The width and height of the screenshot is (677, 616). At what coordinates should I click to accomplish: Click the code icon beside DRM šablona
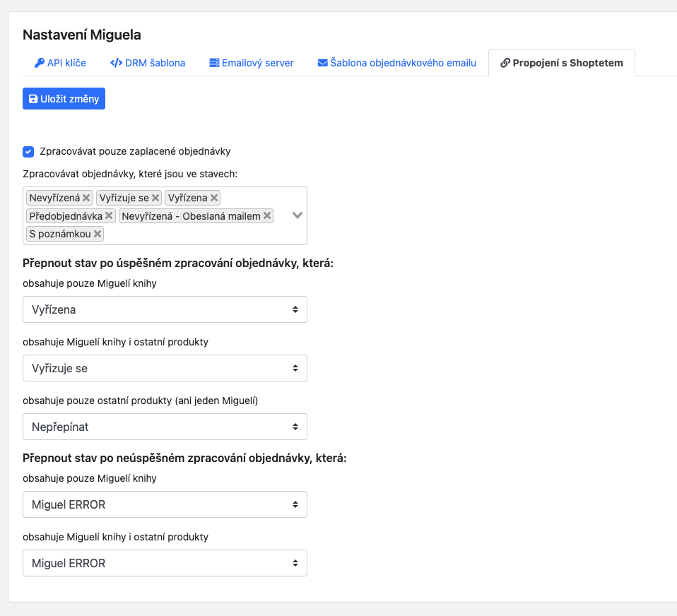116,63
